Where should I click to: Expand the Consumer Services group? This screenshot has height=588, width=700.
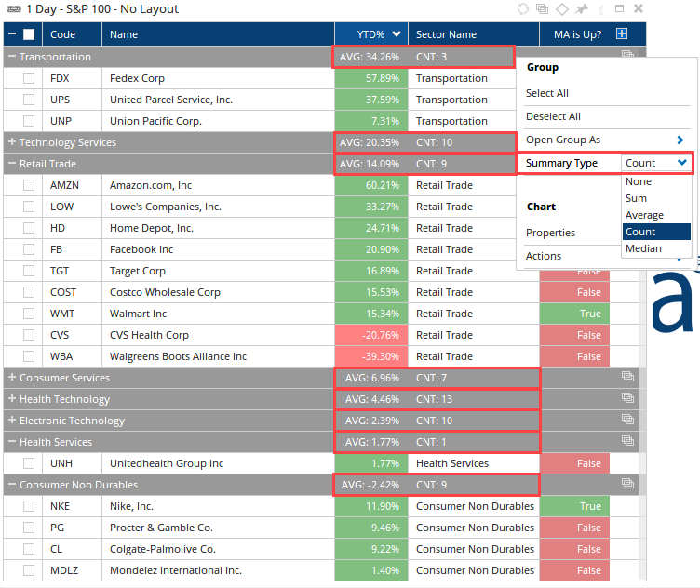pyautogui.click(x=12, y=378)
